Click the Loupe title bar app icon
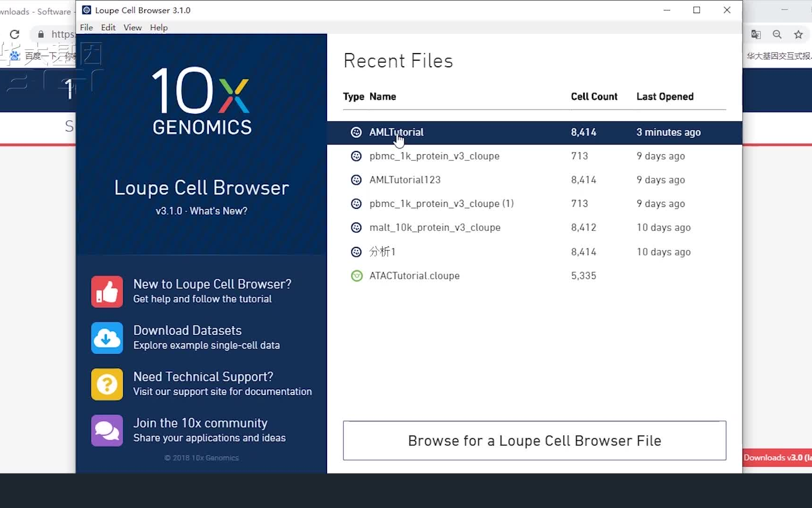812x508 pixels. coord(86,10)
